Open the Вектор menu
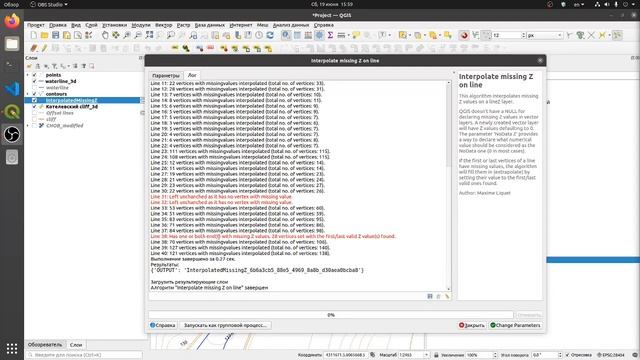The image size is (640, 360). tap(163, 25)
